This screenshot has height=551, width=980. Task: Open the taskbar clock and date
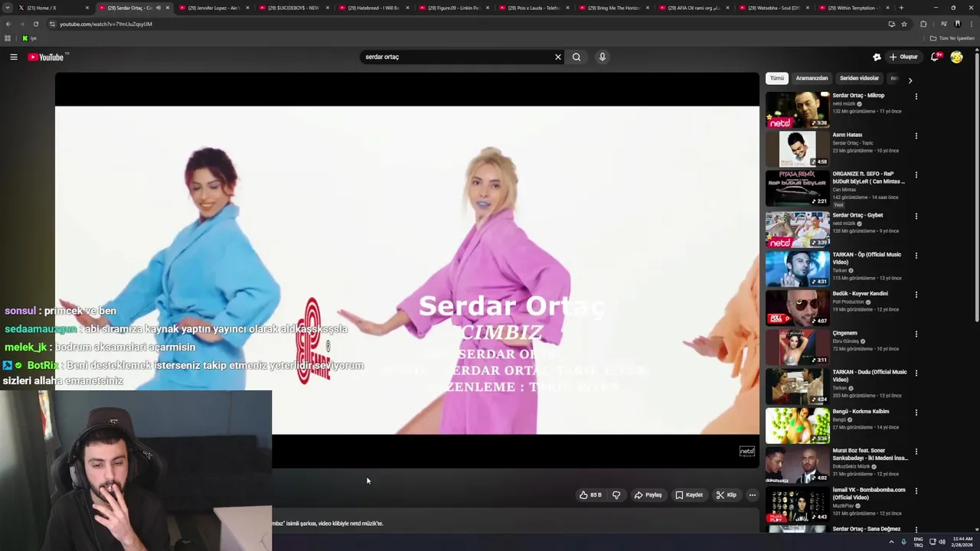pos(962,542)
